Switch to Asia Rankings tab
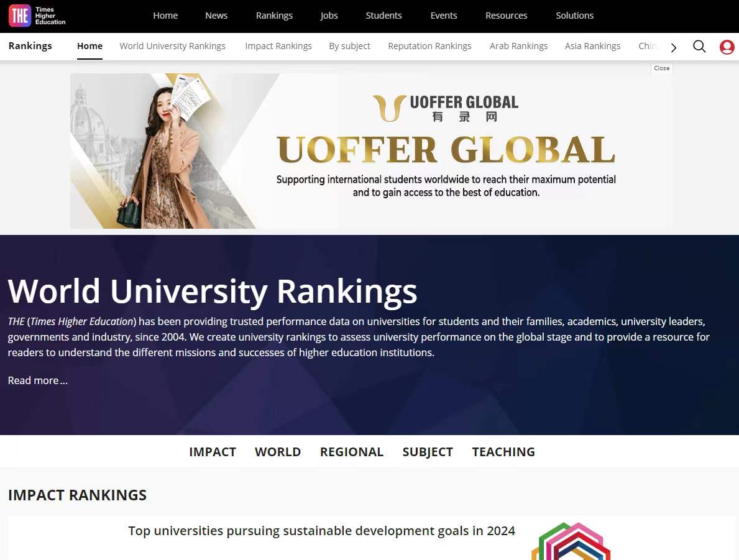739x560 pixels. click(x=592, y=46)
